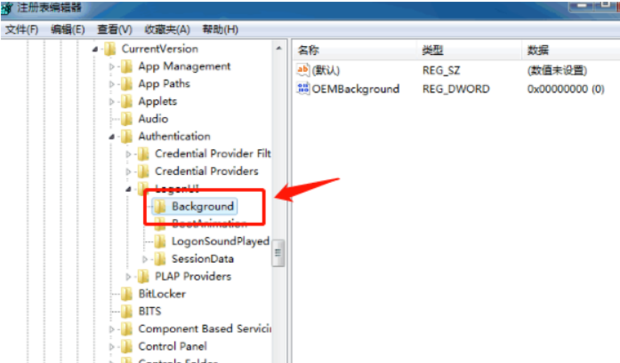Click the OEMBackground DWORD value icon
The image size is (620, 363).
pos(303,89)
